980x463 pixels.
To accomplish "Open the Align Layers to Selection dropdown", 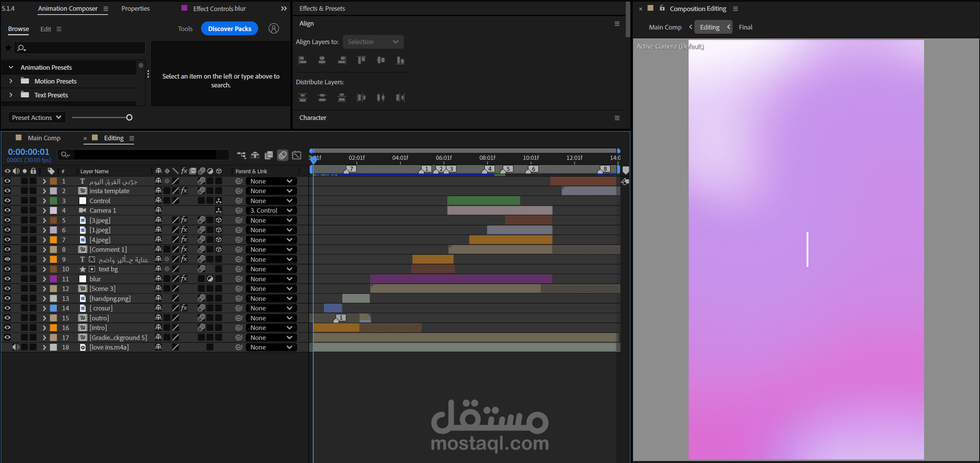I will click(x=373, y=42).
